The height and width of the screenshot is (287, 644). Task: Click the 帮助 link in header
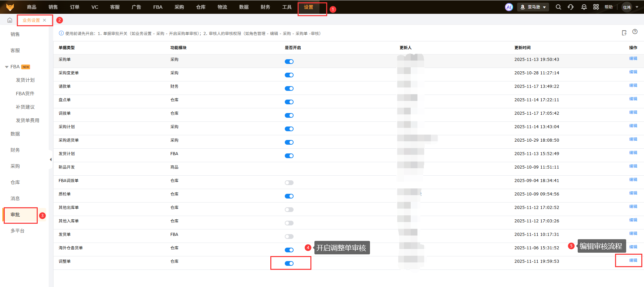[x=609, y=7]
